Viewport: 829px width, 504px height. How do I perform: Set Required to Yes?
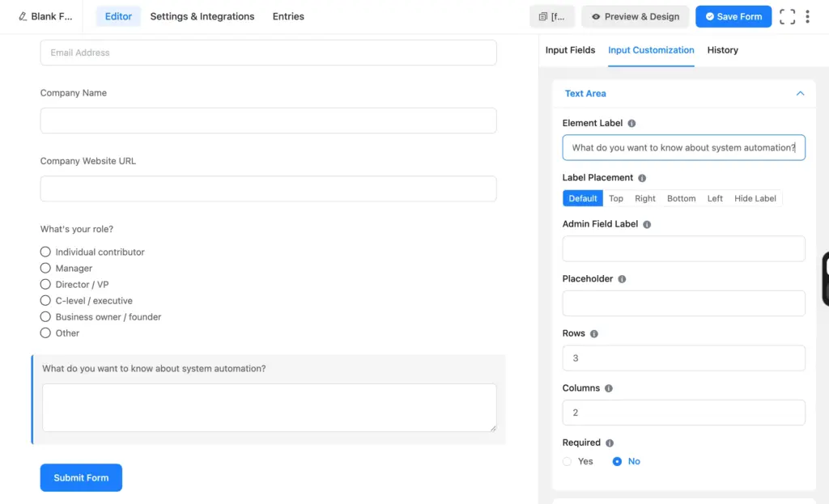pyautogui.click(x=567, y=462)
